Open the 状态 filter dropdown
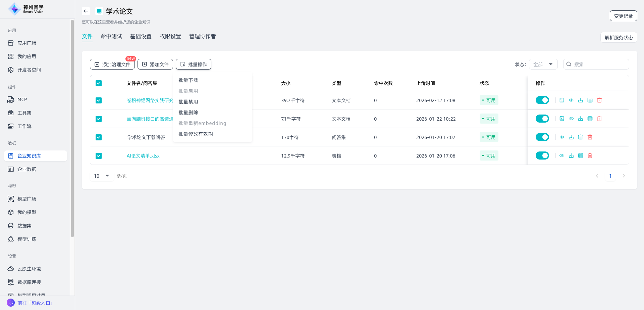Viewport: 644px width, 310px height. pyautogui.click(x=543, y=64)
